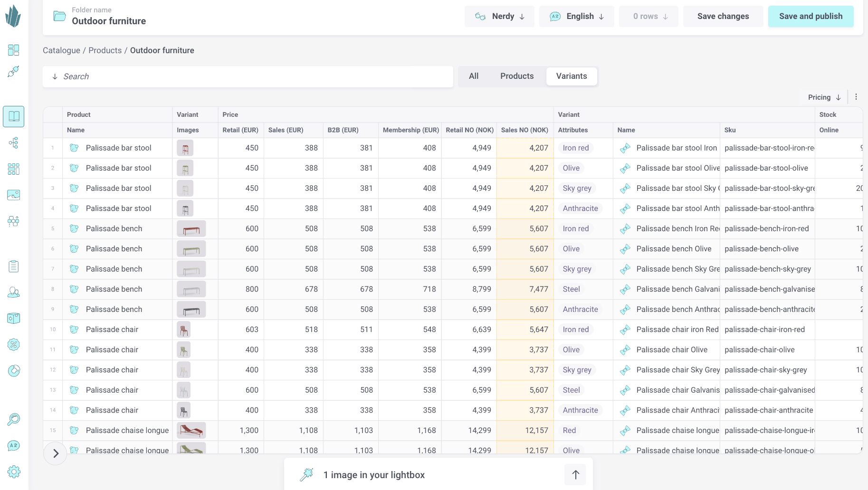Click the three-dot options menu by Pricing
This screenshot has height=490, width=868.
[x=856, y=97]
